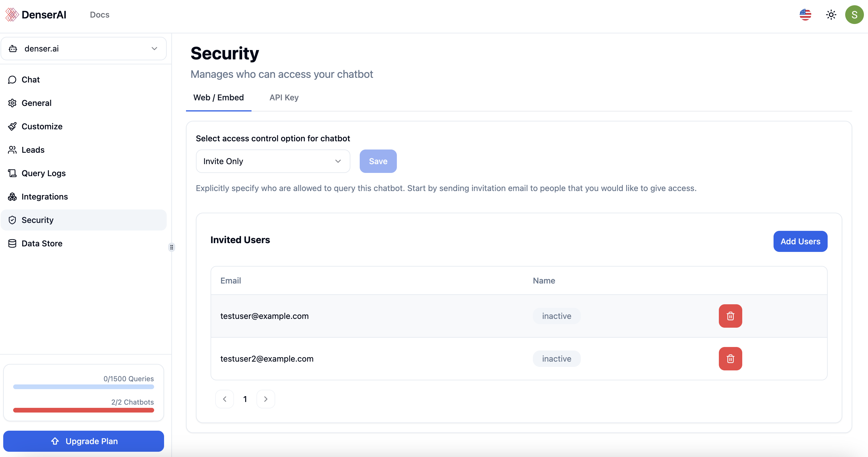
Task: Click the DenserAI logo icon
Action: (x=11, y=14)
